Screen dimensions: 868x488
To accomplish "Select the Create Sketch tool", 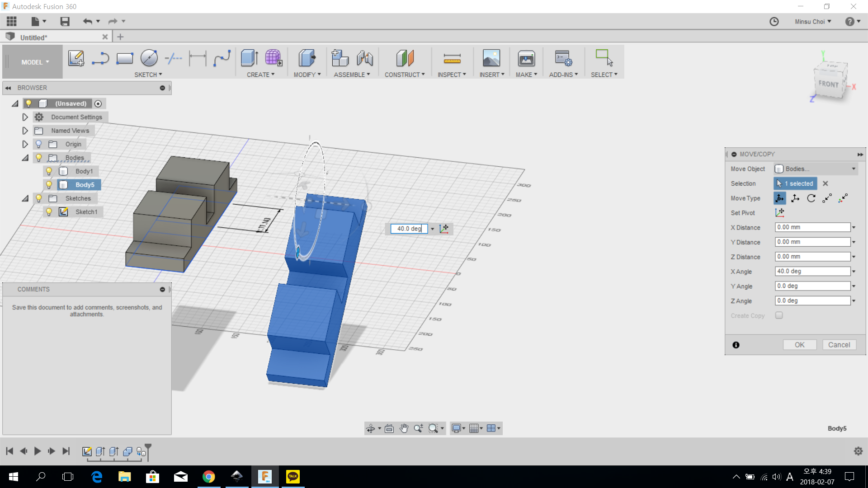I will point(76,58).
